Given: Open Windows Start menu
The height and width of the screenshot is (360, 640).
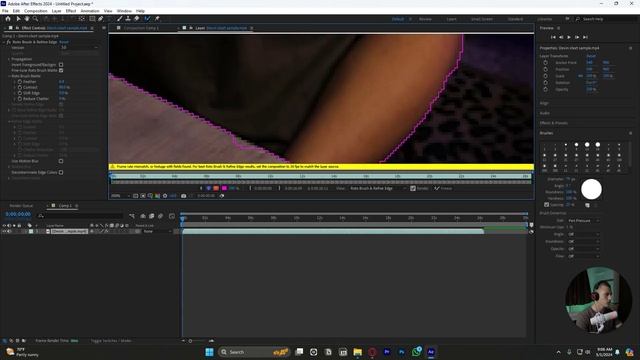Looking at the screenshot, I should [209, 352].
